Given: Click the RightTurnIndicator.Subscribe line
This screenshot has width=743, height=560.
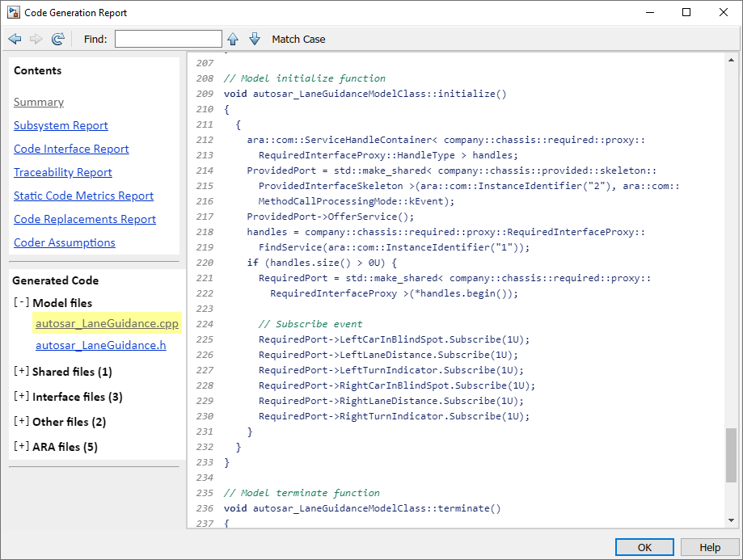Looking at the screenshot, I should coord(395,416).
